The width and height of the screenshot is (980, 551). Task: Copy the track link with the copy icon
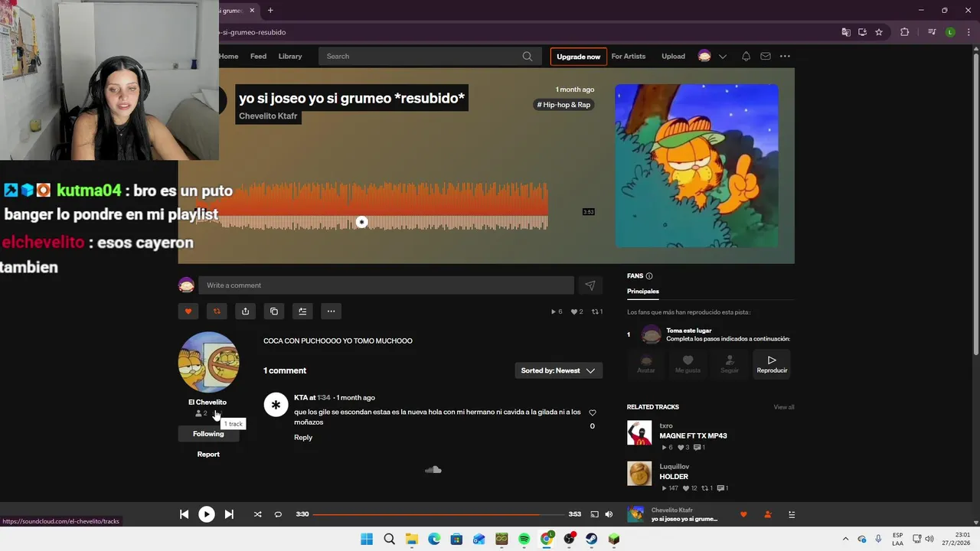coord(274,311)
